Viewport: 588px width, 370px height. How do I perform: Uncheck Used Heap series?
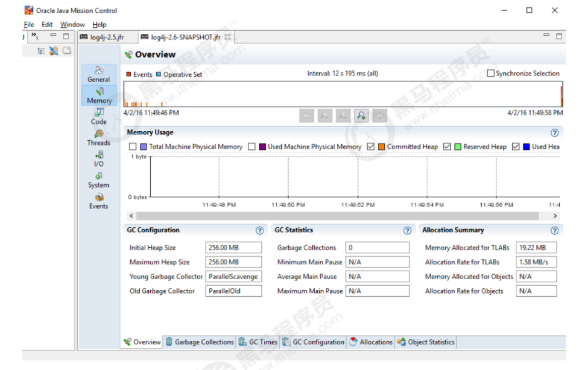tap(515, 147)
